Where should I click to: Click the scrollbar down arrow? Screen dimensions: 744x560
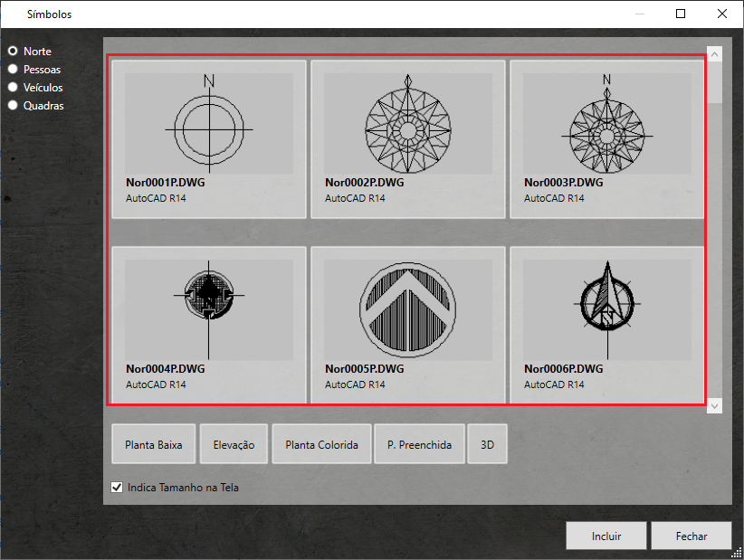(x=714, y=406)
